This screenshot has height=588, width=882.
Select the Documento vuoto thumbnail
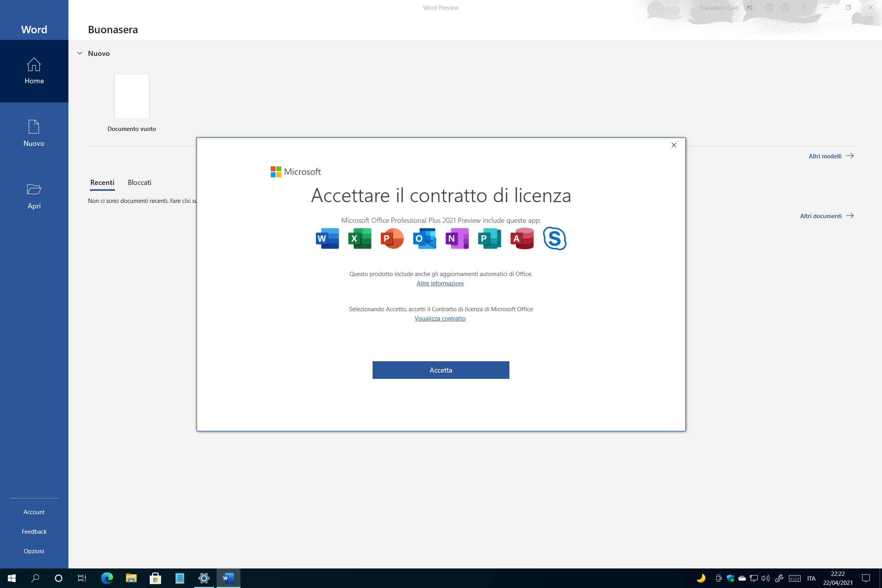tap(132, 97)
